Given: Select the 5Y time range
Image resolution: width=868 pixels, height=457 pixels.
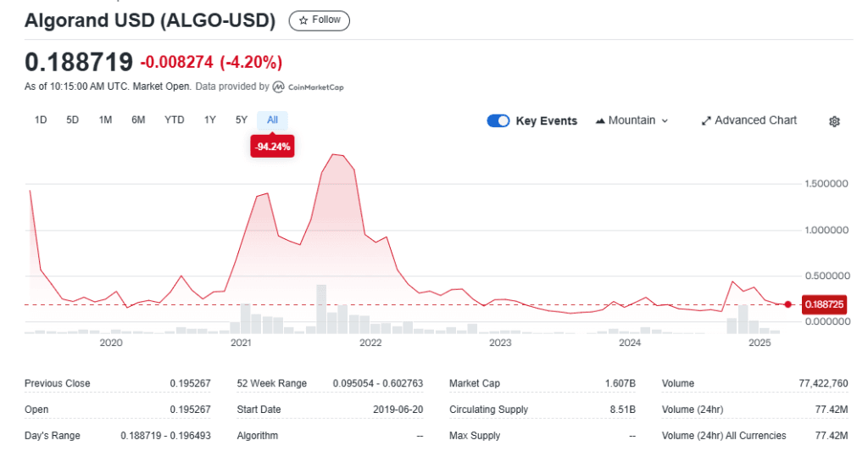Looking at the screenshot, I should [x=242, y=120].
